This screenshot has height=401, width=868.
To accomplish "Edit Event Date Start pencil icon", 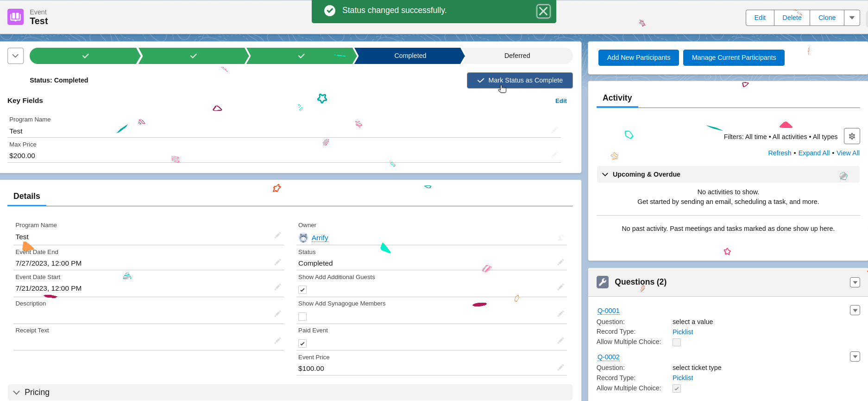I will tap(277, 287).
